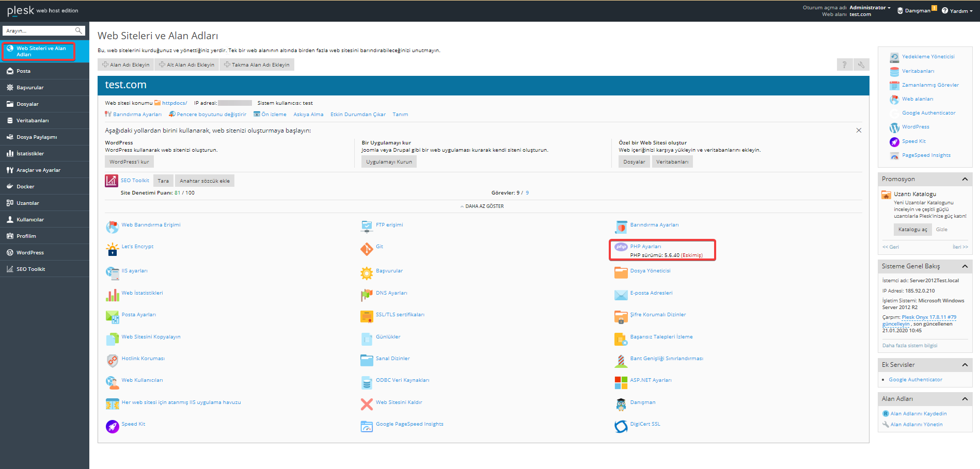This screenshot has width=980, height=469.
Task: Click Anahtar sözcük ekle button
Action: pyautogui.click(x=204, y=181)
